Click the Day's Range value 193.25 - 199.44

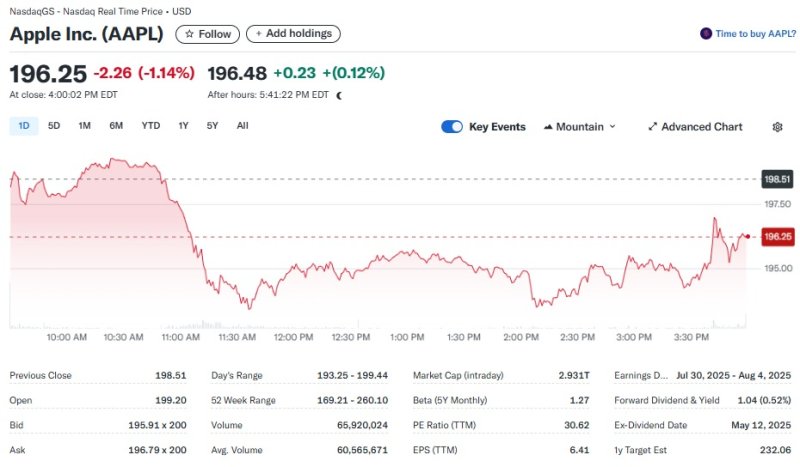[x=352, y=375]
